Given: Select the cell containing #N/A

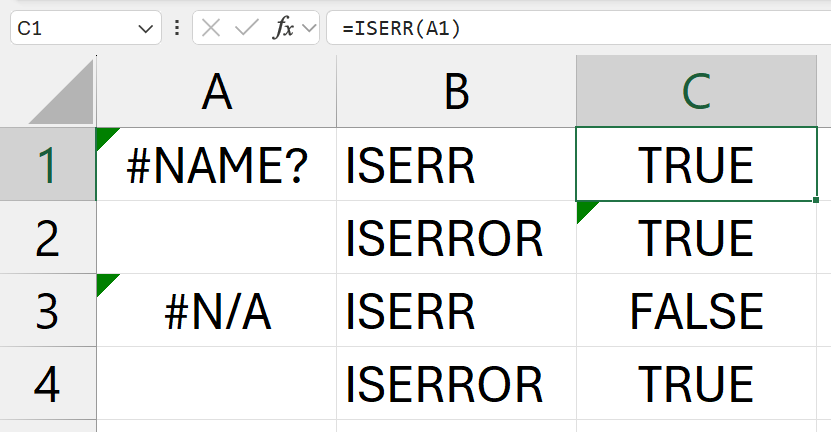Looking at the screenshot, I should click(x=216, y=310).
